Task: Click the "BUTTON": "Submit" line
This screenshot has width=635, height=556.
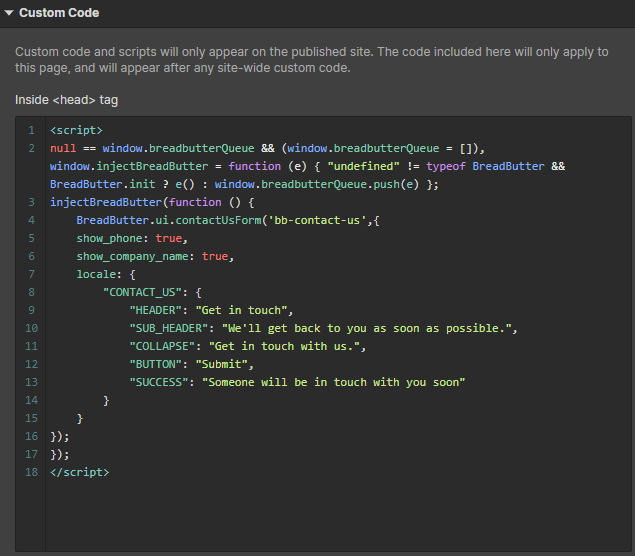Action: [x=191, y=364]
